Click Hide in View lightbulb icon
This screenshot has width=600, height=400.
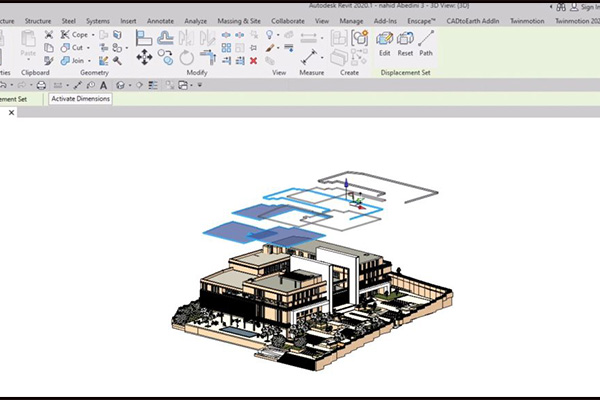click(270, 35)
